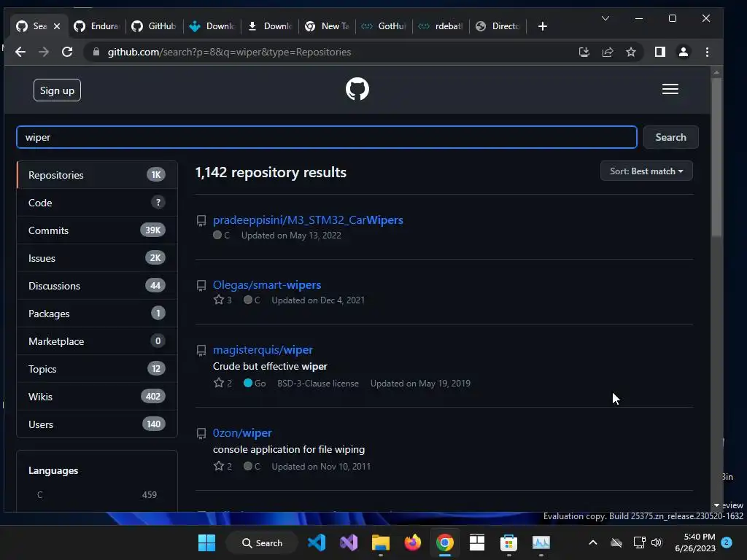This screenshot has height=560, width=747.
Task: Click the page vertical scrollbar thumb
Action: tap(716, 157)
